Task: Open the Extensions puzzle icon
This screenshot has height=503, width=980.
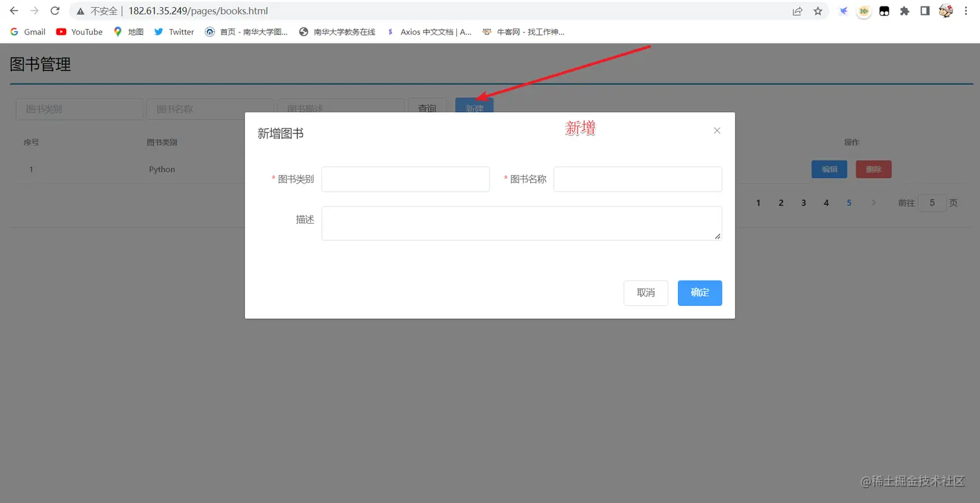Action: (x=905, y=11)
